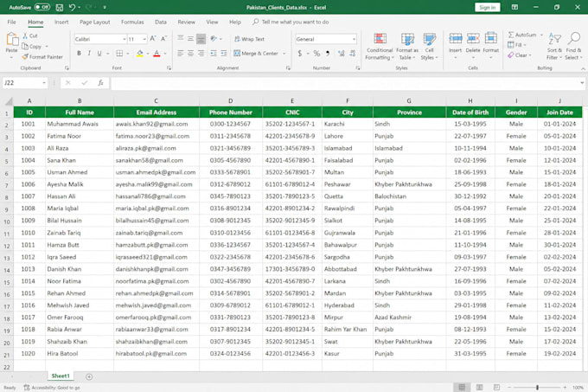Click the Decrease Font Size icon
The image size is (588, 392).
pyautogui.click(x=163, y=39)
